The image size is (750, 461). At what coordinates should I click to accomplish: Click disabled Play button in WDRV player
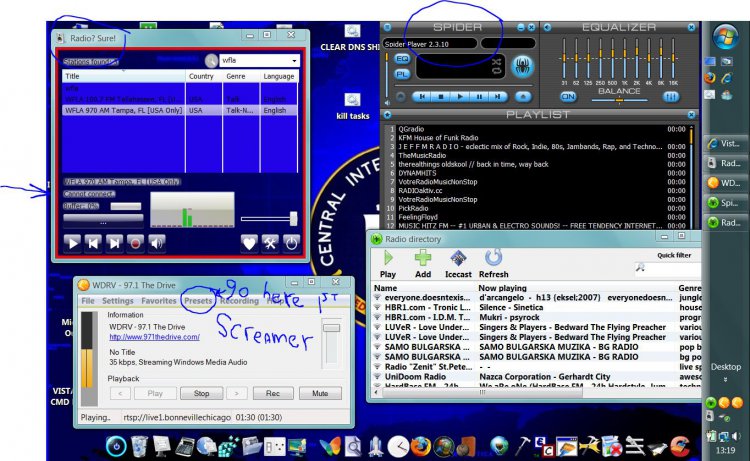[154, 393]
